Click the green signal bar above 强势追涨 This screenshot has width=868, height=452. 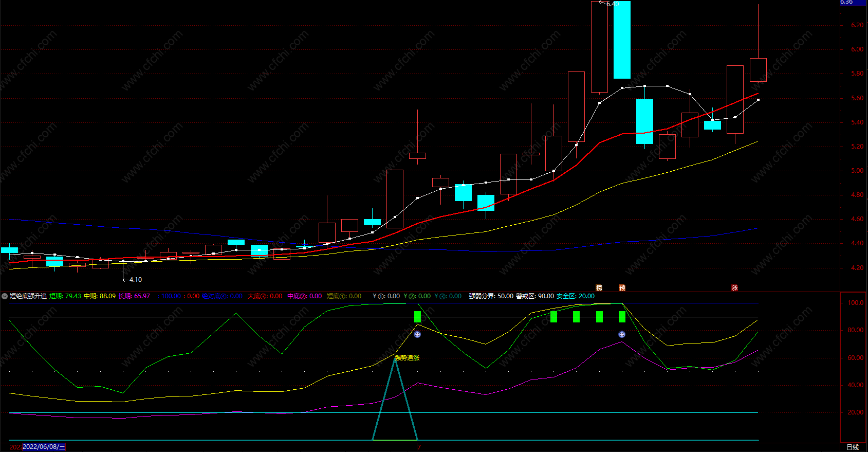point(417,317)
